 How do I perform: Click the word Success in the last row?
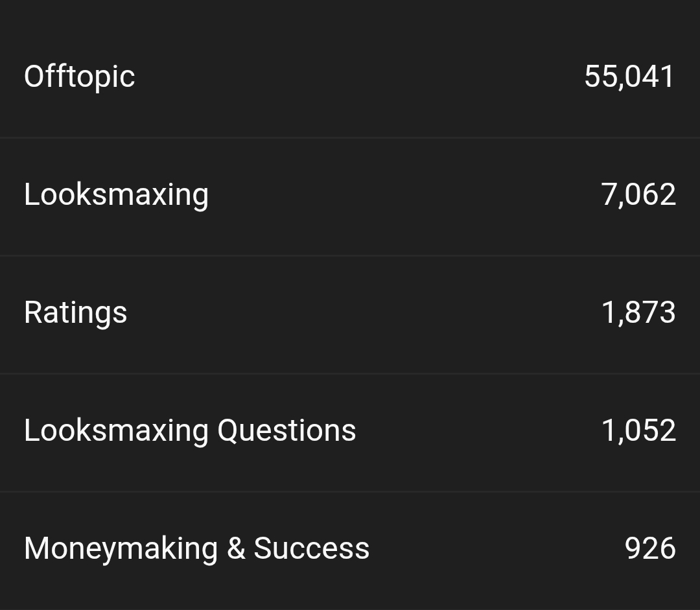pyautogui.click(x=312, y=548)
